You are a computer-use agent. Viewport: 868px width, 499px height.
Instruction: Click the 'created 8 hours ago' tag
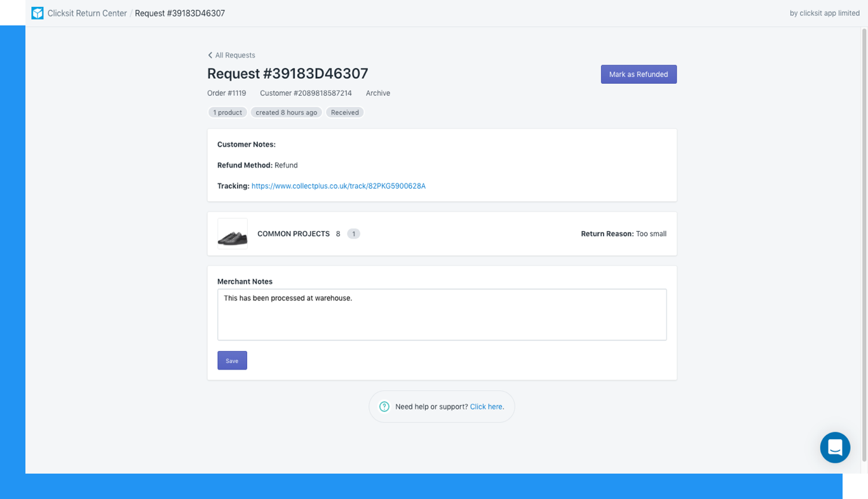click(286, 112)
